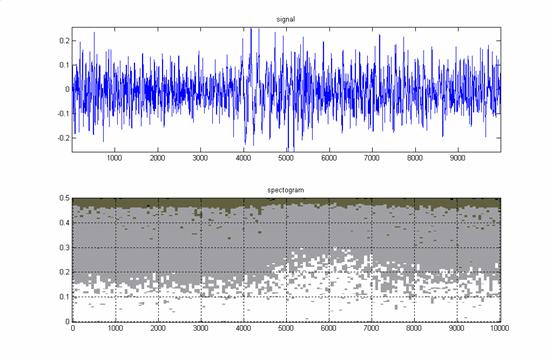553x362 pixels.
Task: Select the -0.1 y-axis label on signal plot
Action: tap(63, 114)
